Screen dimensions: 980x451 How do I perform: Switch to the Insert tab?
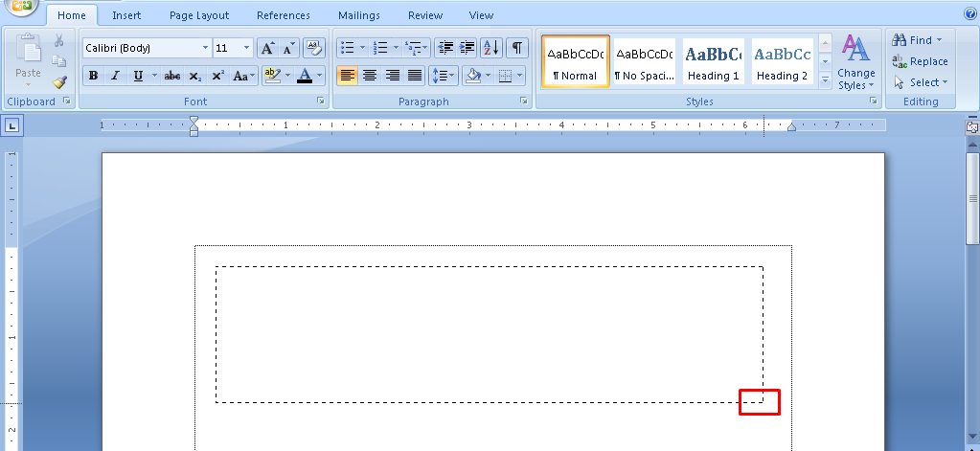point(126,15)
